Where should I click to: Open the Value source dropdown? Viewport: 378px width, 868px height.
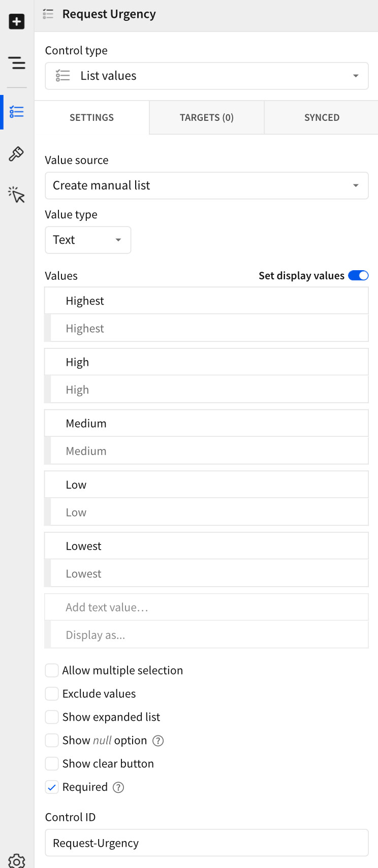[x=355, y=185]
